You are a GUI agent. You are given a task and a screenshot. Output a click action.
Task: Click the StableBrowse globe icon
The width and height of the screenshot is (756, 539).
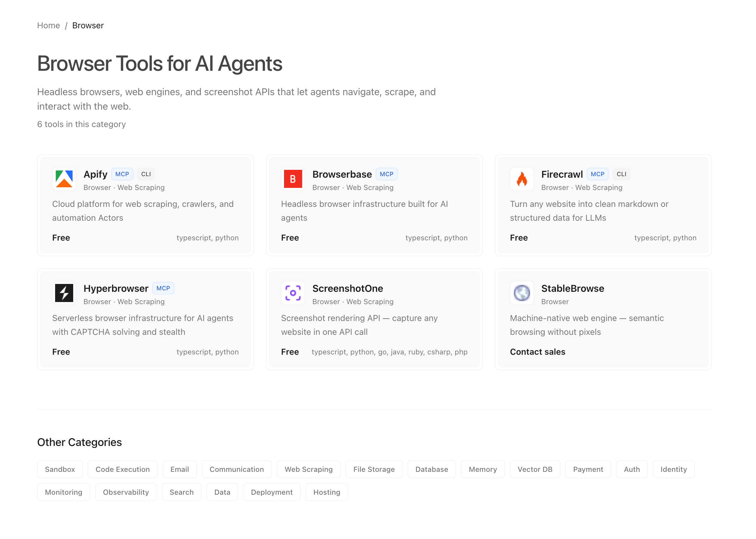pyautogui.click(x=522, y=293)
